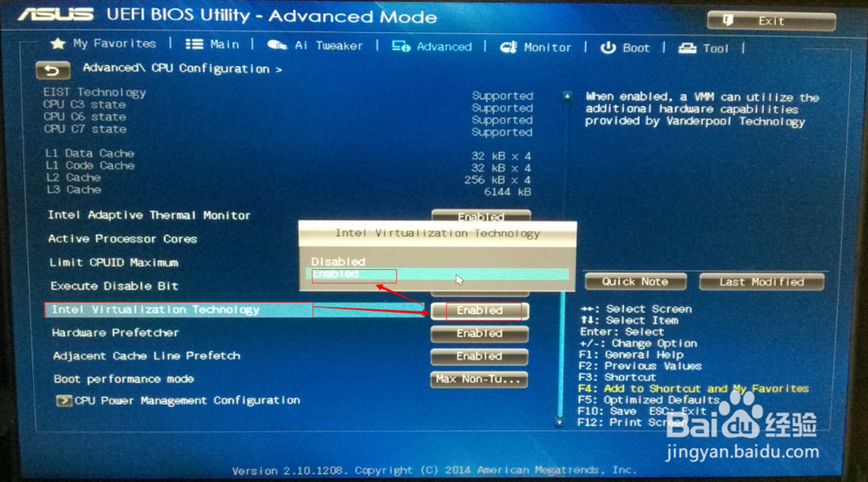
Task: Click L3 Cache row
Action: click(x=288, y=190)
